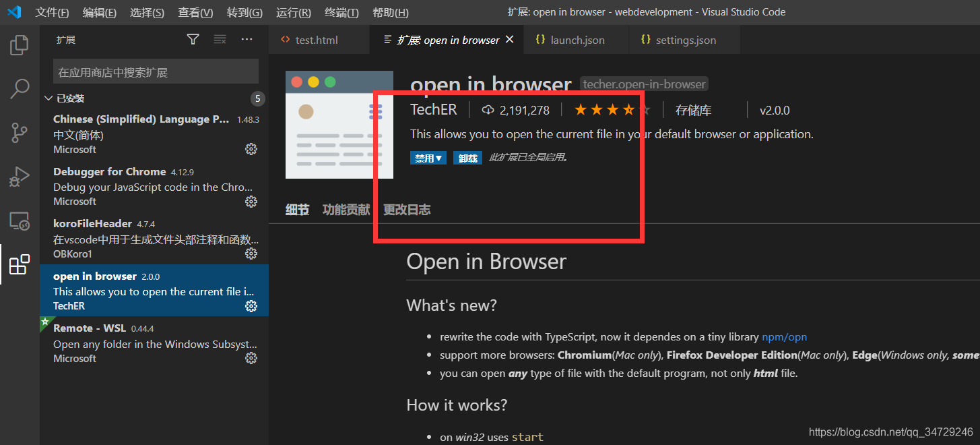Open the npm/opn link
Screen dimensions: 980x445
click(x=784, y=336)
